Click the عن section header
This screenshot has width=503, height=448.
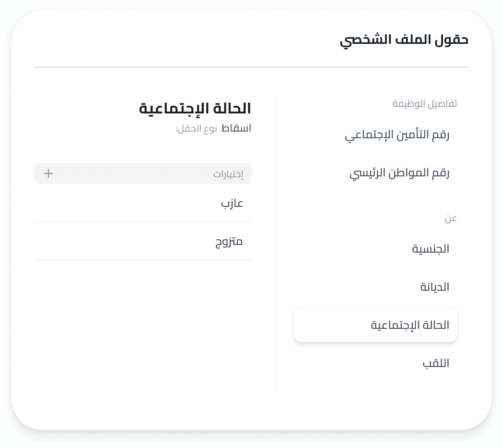(x=451, y=219)
